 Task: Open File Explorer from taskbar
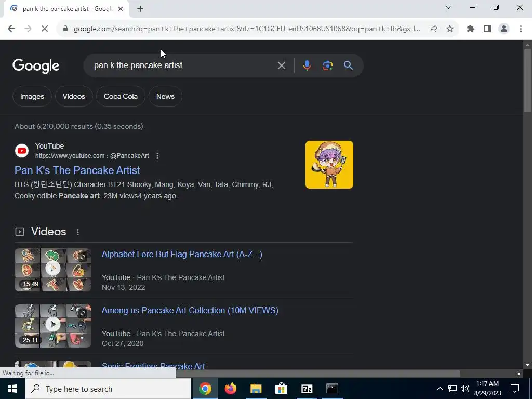256,389
